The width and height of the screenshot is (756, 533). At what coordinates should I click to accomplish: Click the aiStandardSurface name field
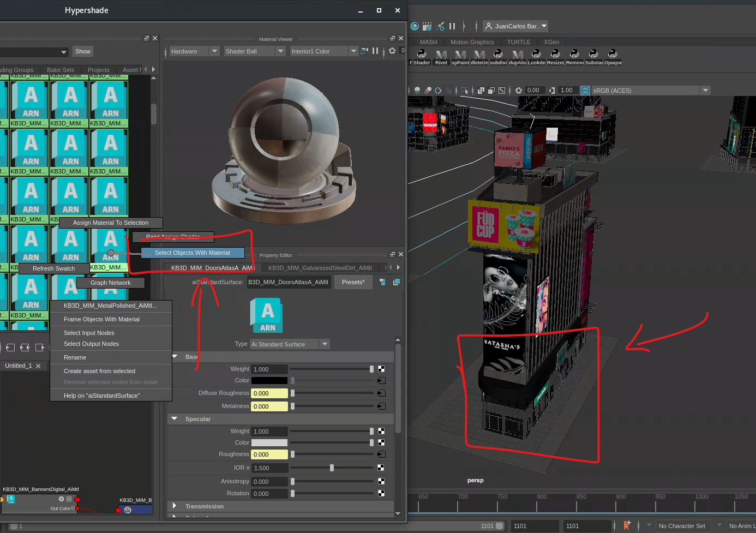(x=289, y=282)
